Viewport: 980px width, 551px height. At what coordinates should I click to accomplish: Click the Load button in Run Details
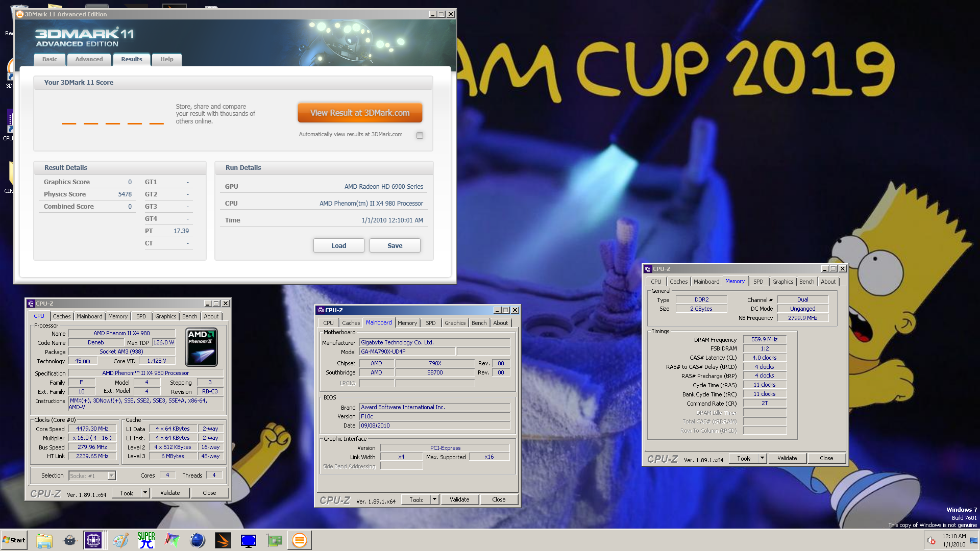pyautogui.click(x=339, y=245)
